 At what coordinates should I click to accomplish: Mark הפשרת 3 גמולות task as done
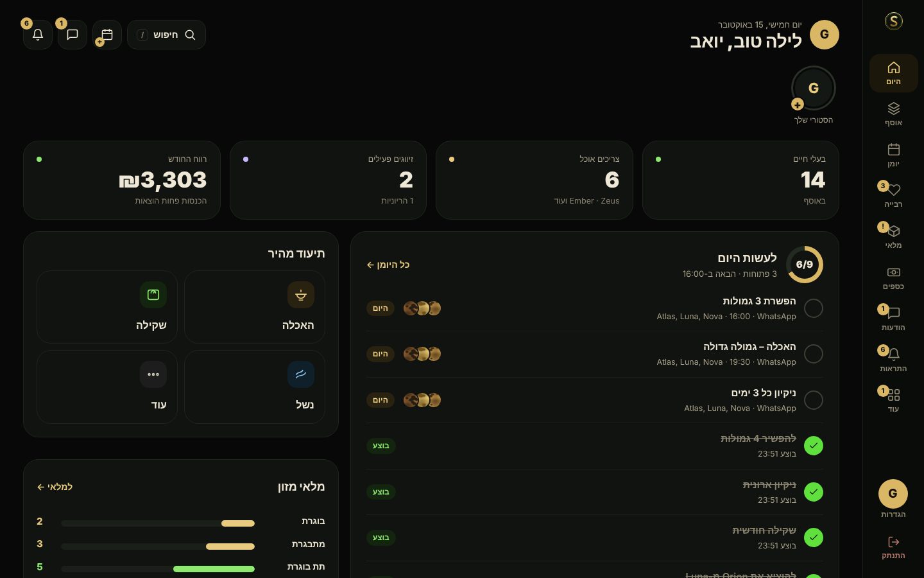814,308
